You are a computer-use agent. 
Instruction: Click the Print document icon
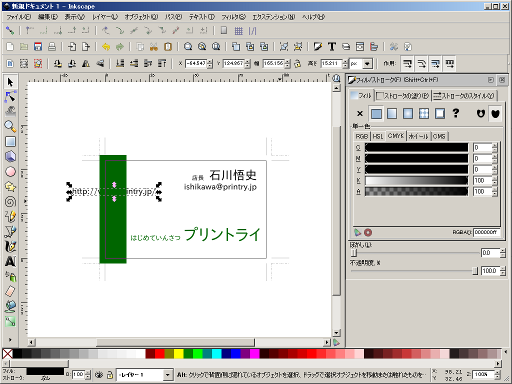52,47
